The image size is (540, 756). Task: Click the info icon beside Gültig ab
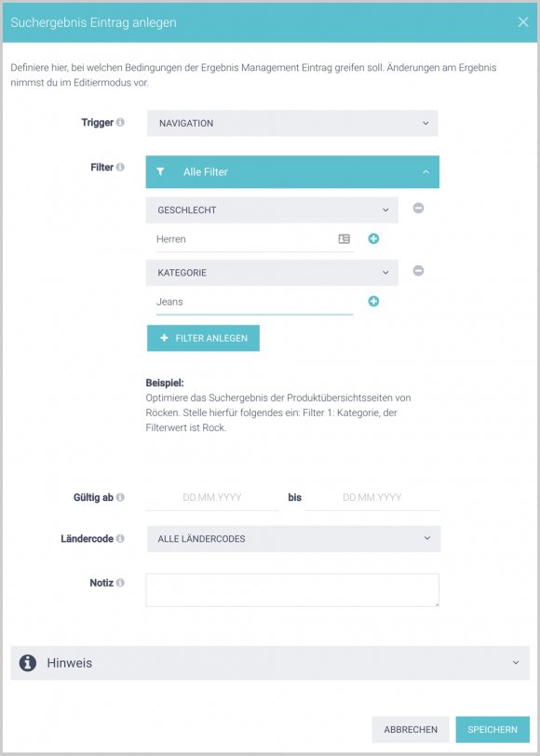point(120,497)
